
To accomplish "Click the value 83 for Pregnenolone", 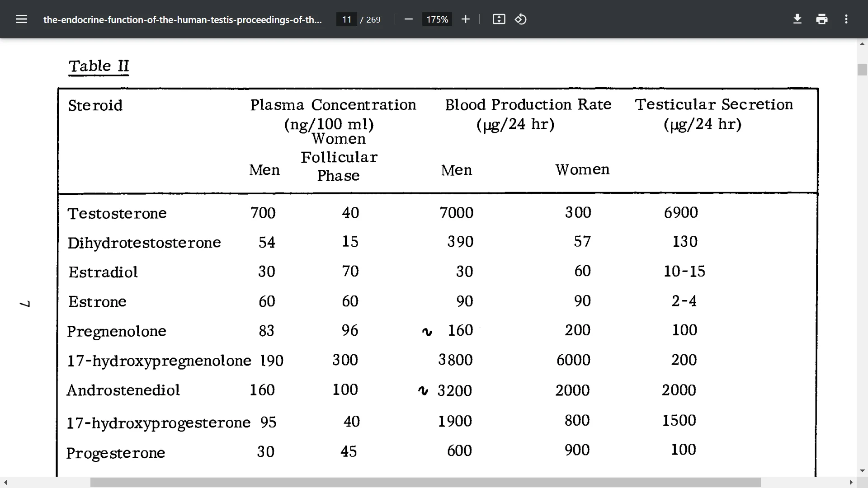I will click(267, 331).
